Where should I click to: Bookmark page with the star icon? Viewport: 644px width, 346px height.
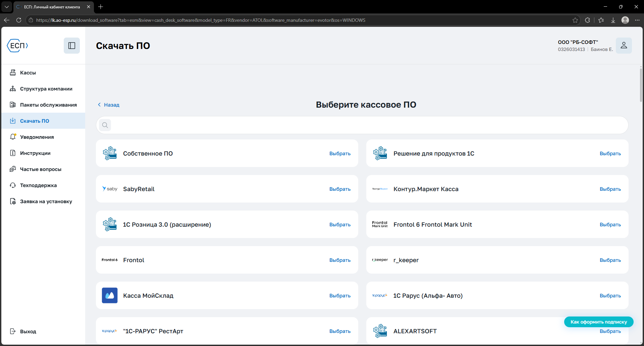575,20
